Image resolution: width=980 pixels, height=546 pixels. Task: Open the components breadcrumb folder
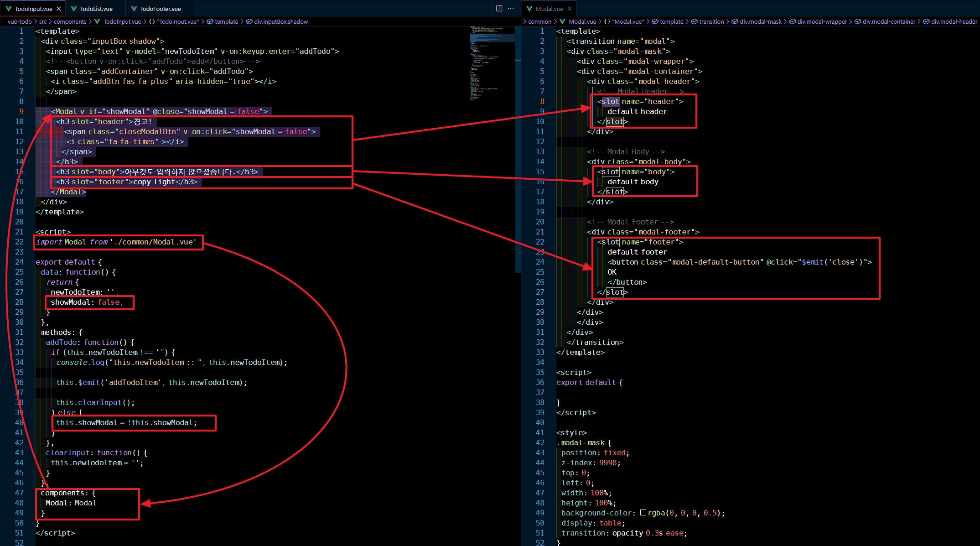click(70, 21)
